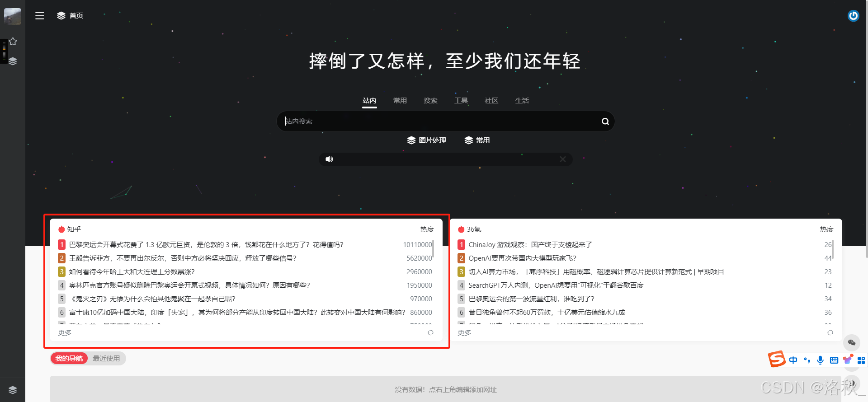Click the Sogou microphone voice icon
The height and width of the screenshot is (402, 868).
click(820, 360)
